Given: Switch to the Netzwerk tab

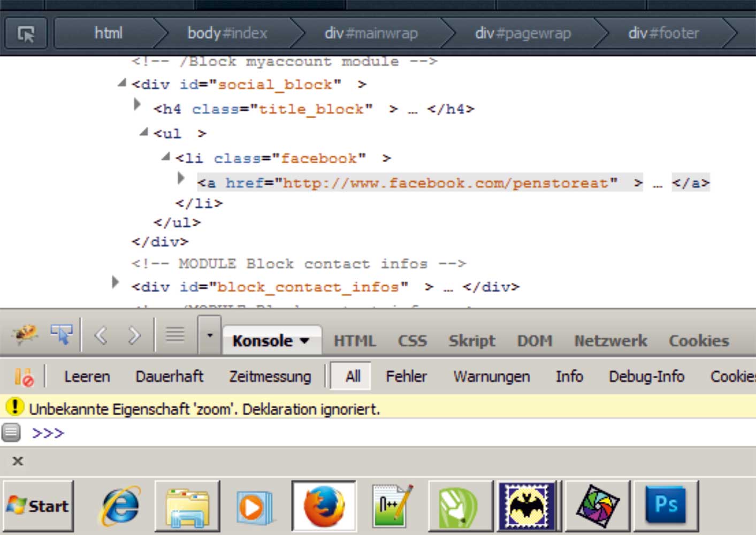Looking at the screenshot, I should (x=610, y=341).
